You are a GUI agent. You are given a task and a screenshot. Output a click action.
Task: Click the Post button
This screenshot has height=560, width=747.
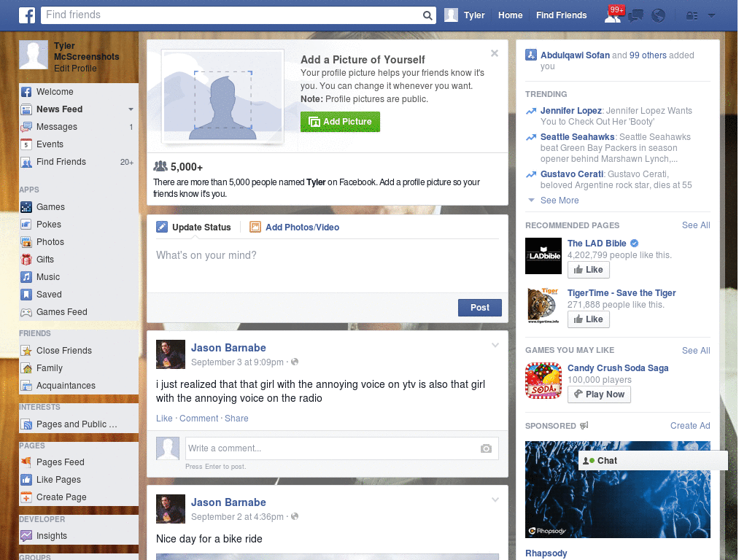tap(480, 308)
